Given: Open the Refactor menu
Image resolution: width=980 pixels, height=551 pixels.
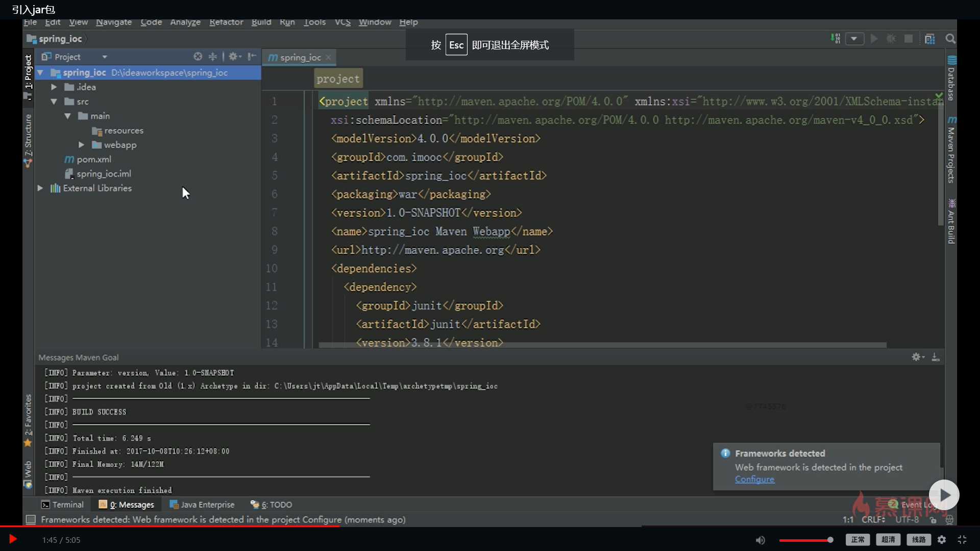Looking at the screenshot, I should click(x=226, y=22).
